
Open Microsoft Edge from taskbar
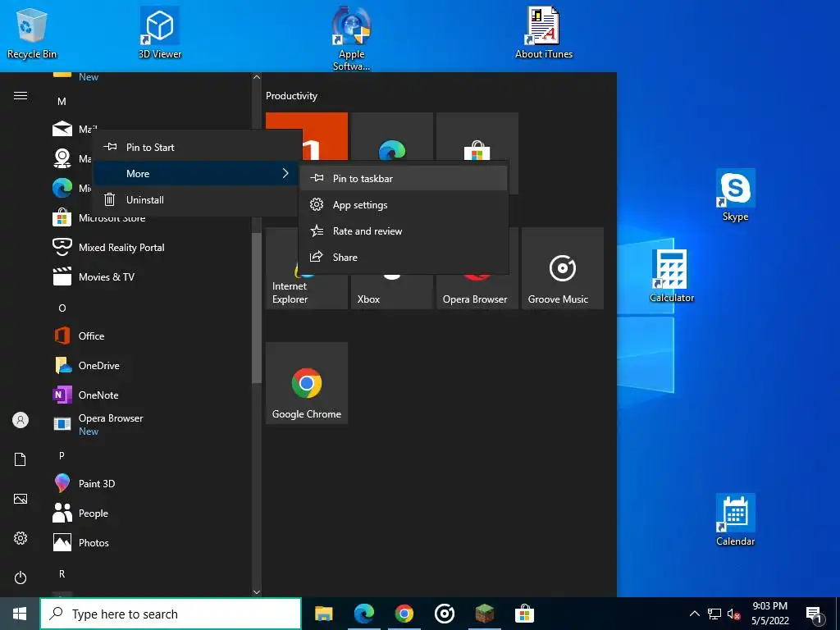tap(363, 614)
